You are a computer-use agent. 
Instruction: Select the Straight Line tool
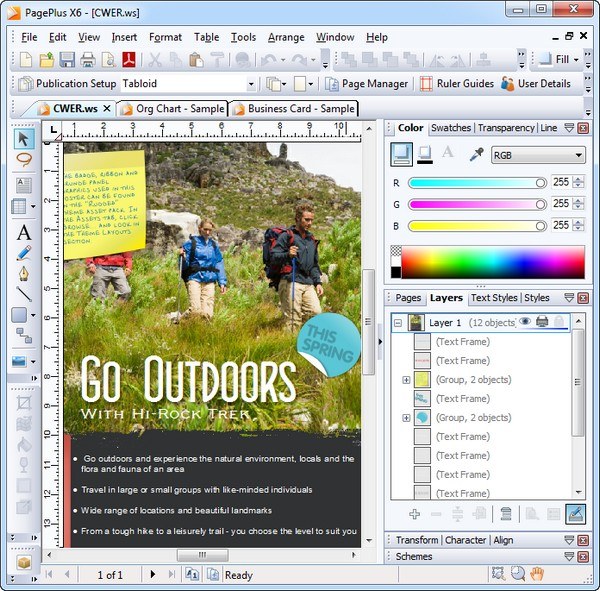24,294
